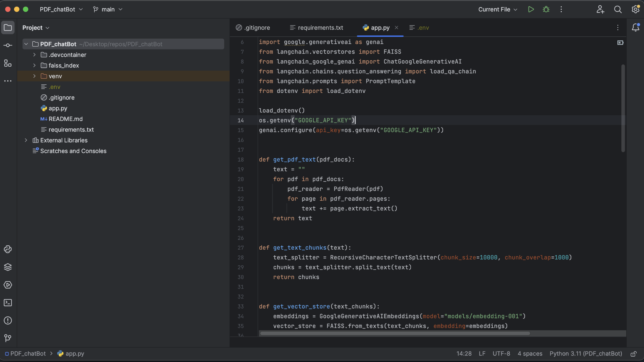Select README.md in project tree
The width and height of the screenshot is (644, 362).
[65, 119]
